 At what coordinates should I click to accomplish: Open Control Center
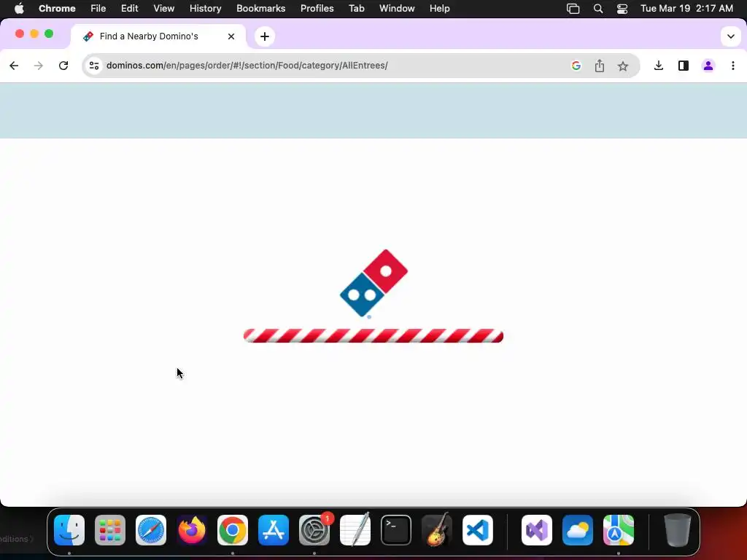pyautogui.click(x=622, y=9)
